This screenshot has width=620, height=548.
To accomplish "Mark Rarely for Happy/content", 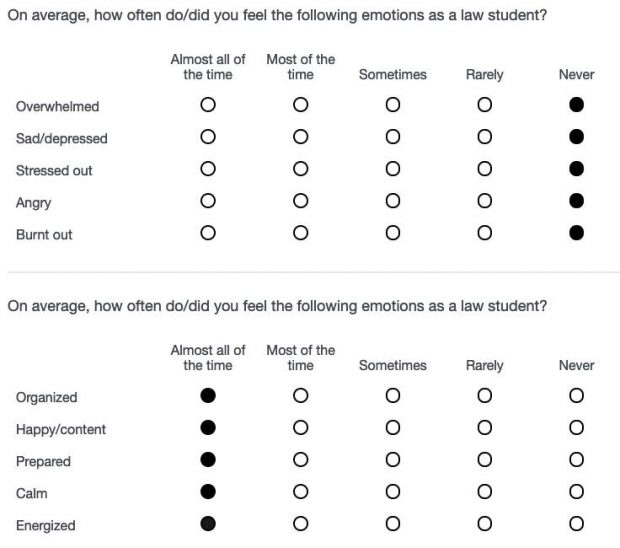I will pos(484,427).
